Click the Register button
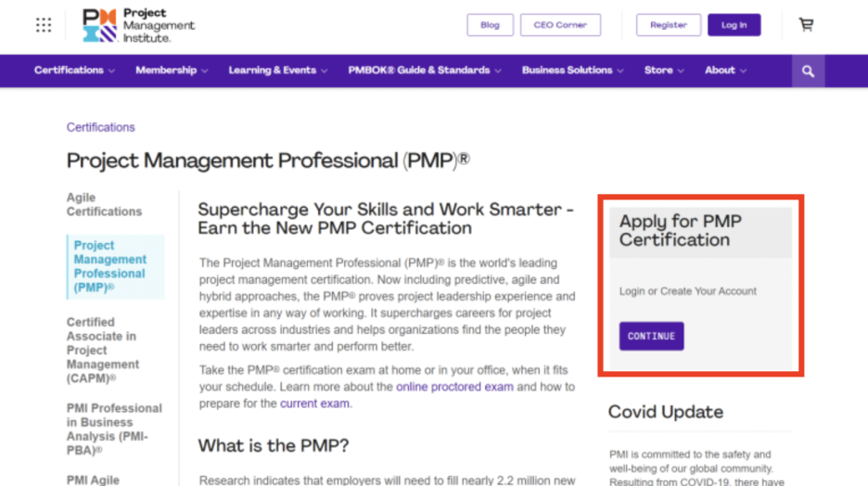This screenshot has width=868, height=486. [669, 25]
